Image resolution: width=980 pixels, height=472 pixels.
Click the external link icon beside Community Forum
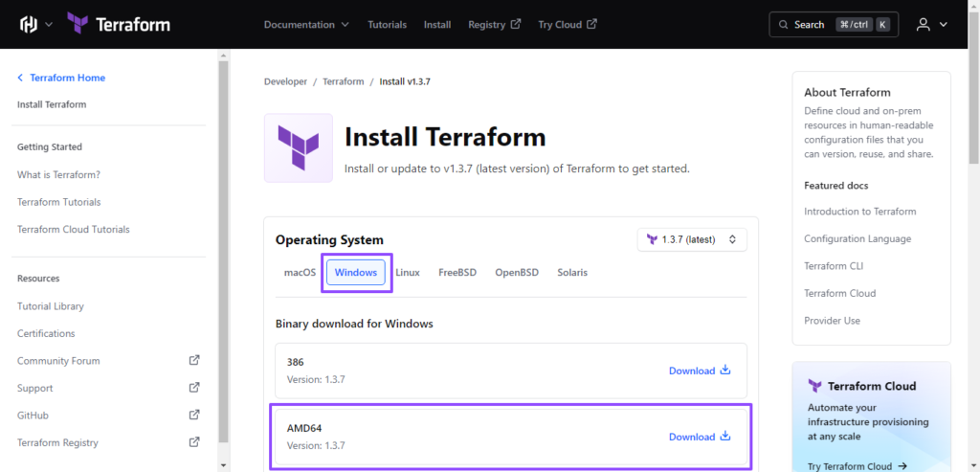tap(194, 360)
